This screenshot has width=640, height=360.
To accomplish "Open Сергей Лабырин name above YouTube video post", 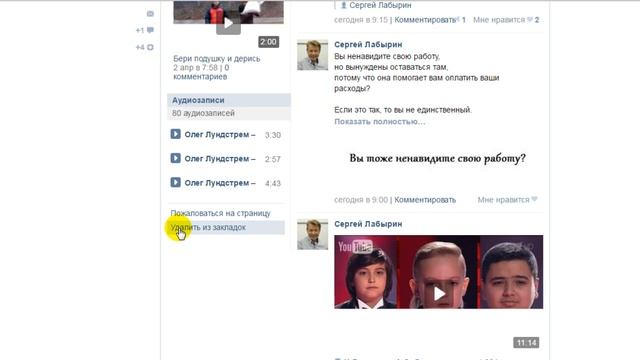I will (368, 224).
